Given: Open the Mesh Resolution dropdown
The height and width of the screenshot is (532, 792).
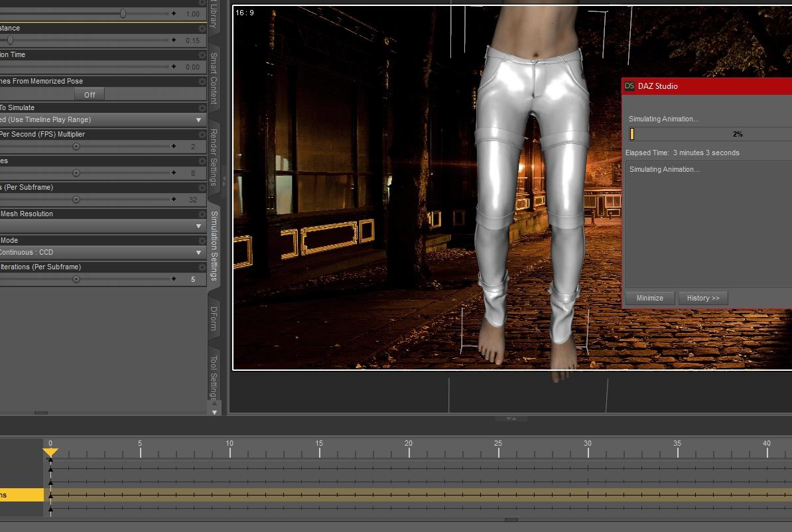Looking at the screenshot, I should (x=198, y=226).
